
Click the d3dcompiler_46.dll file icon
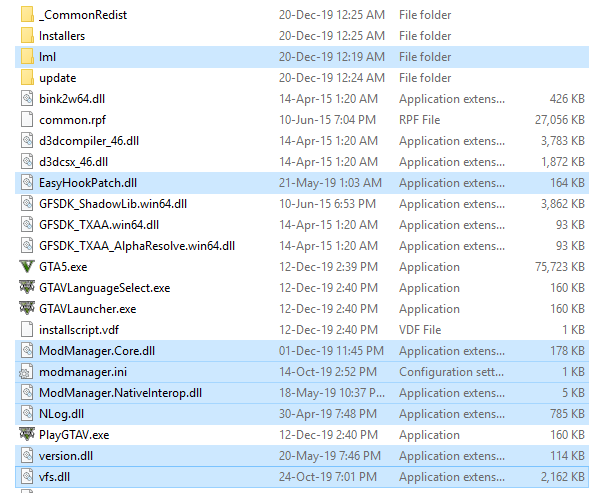(x=27, y=141)
